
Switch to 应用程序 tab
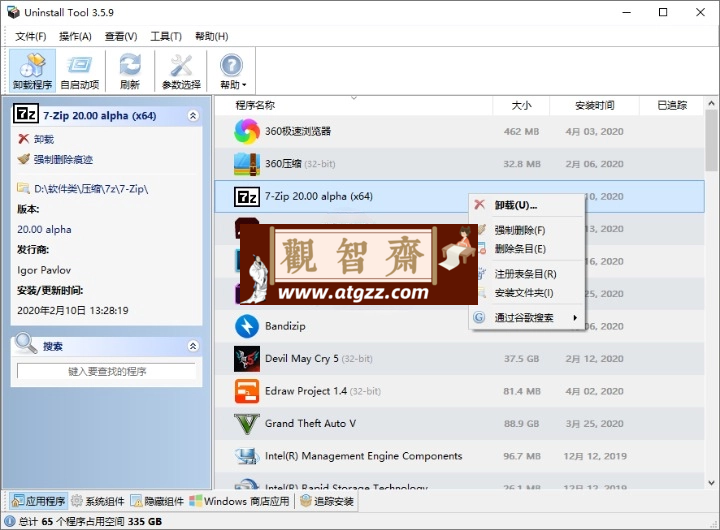pyautogui.click(x=39, y=501)
